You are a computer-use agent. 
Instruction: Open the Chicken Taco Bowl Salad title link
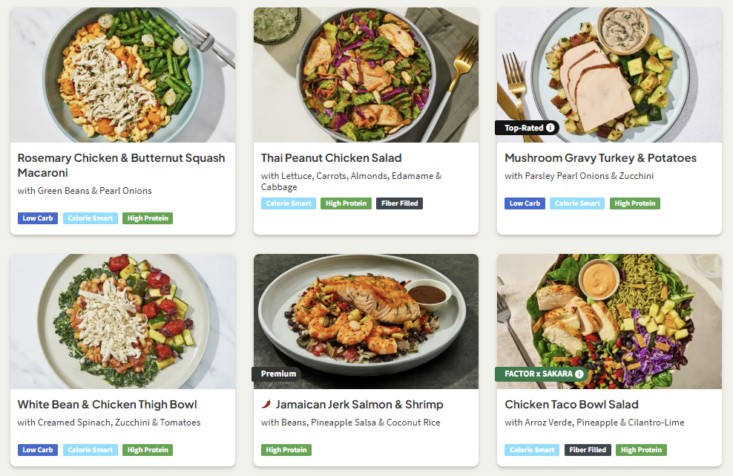tap(571, 405)
